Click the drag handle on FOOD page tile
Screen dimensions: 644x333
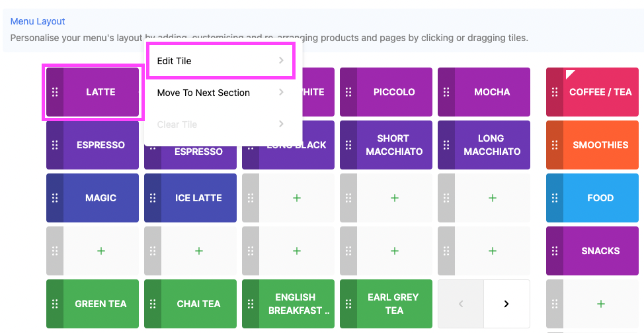point(555,198)
